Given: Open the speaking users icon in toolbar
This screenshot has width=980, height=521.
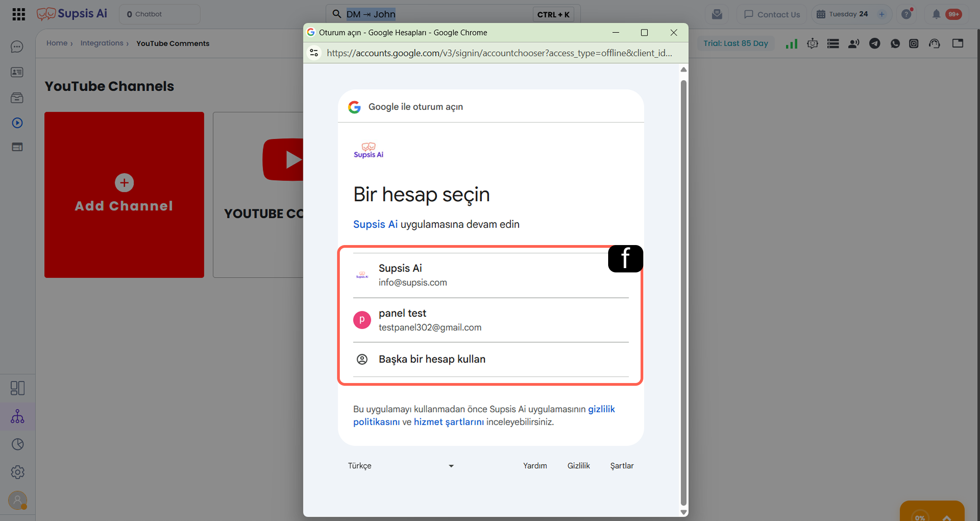Looking at the screenshot, I should coord(854,43).
